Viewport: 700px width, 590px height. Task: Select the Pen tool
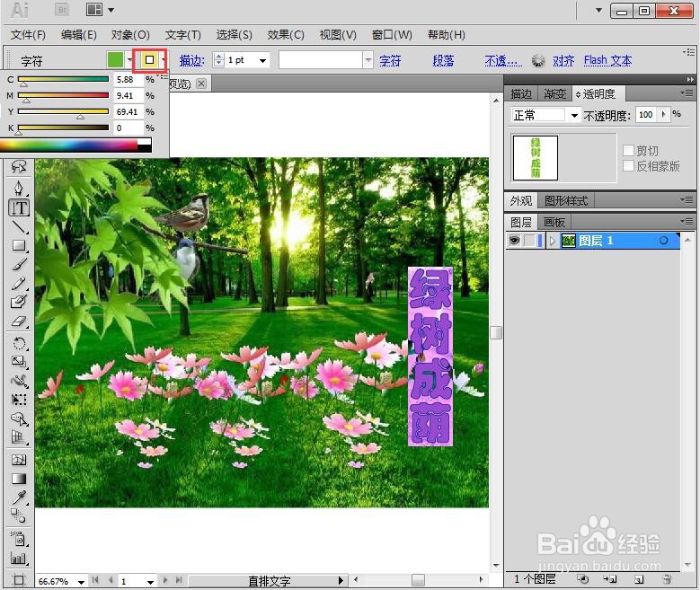point(19,189)
